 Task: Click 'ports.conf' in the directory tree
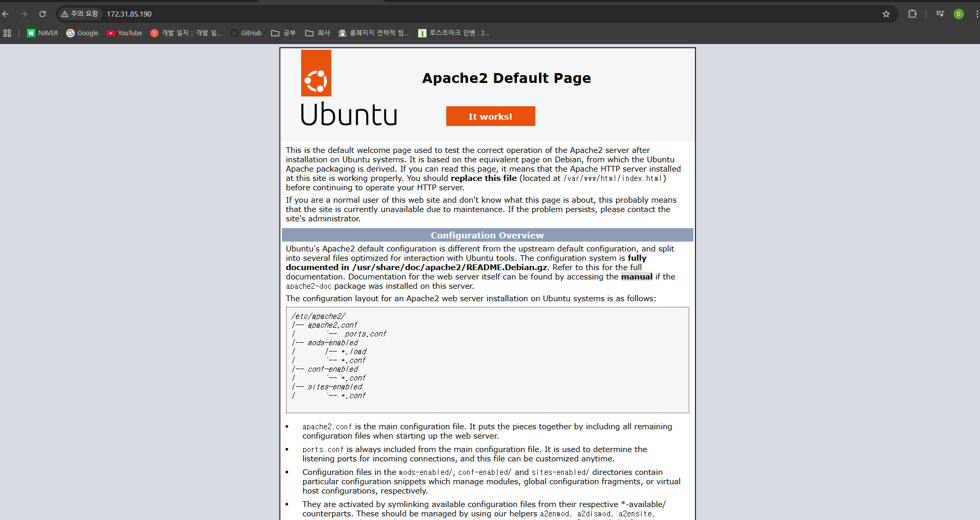[x=365, y=334]
